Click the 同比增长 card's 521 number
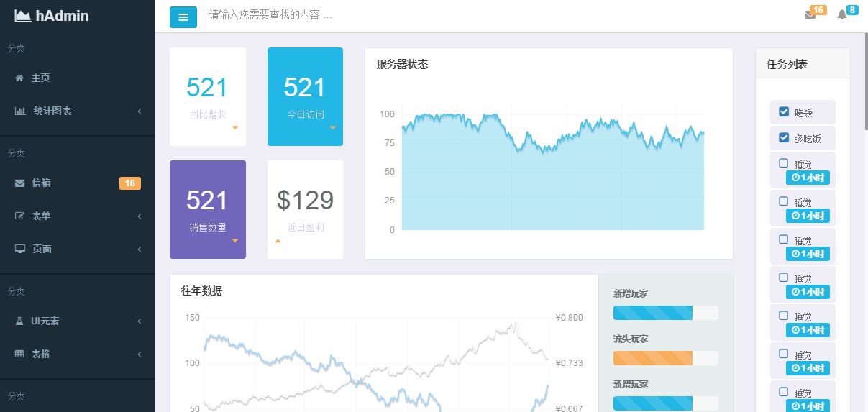The height and width of the screenshot is (412, 868). 207,87
